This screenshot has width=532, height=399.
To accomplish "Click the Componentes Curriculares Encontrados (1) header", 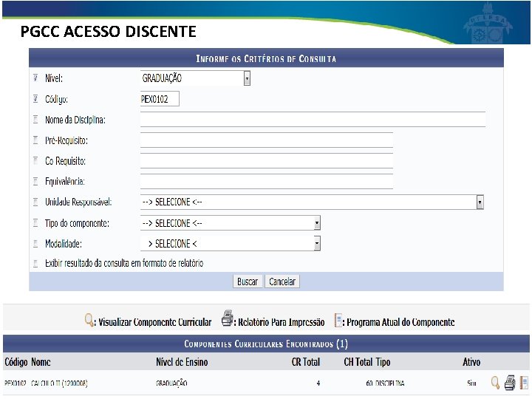I will 266,344.
